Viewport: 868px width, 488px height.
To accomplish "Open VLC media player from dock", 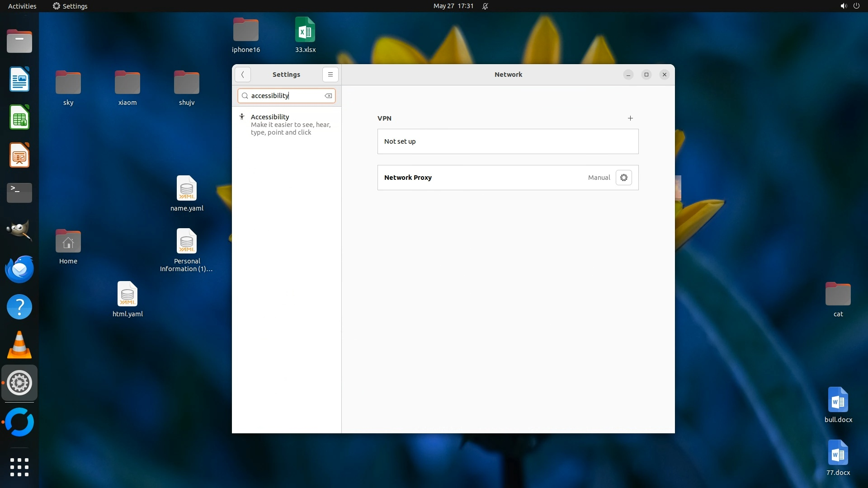I will point(19,345).
